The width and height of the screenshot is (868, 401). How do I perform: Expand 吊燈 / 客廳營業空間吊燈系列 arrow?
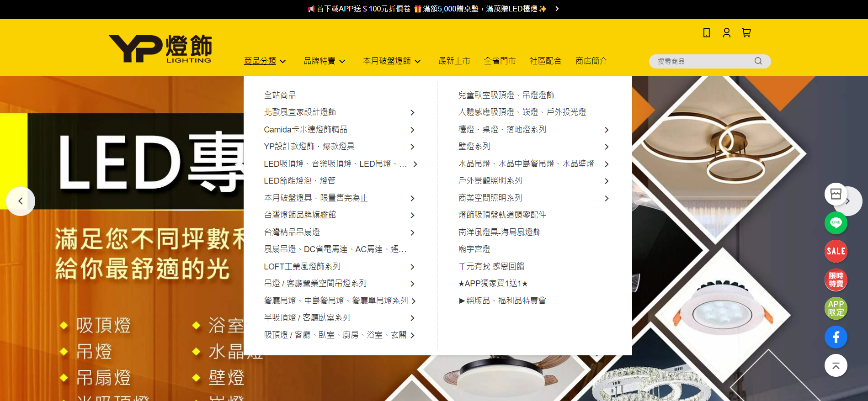click(x=412, y=284)
